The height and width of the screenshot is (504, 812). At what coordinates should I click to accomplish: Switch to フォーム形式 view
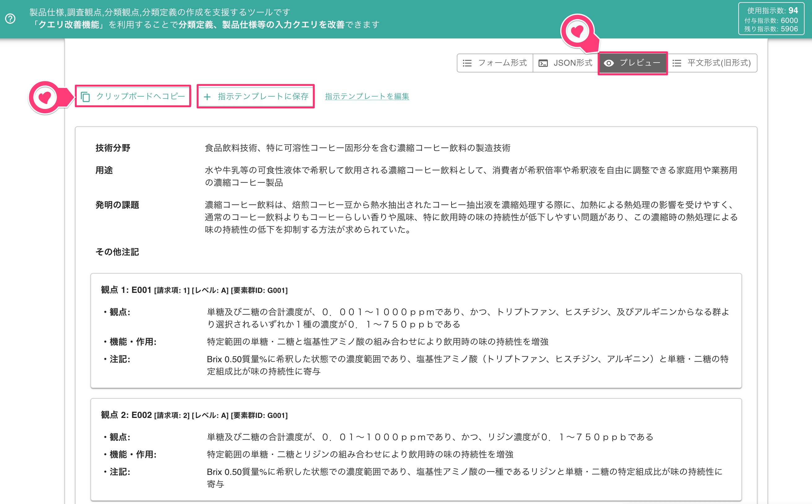coord(495,63)
